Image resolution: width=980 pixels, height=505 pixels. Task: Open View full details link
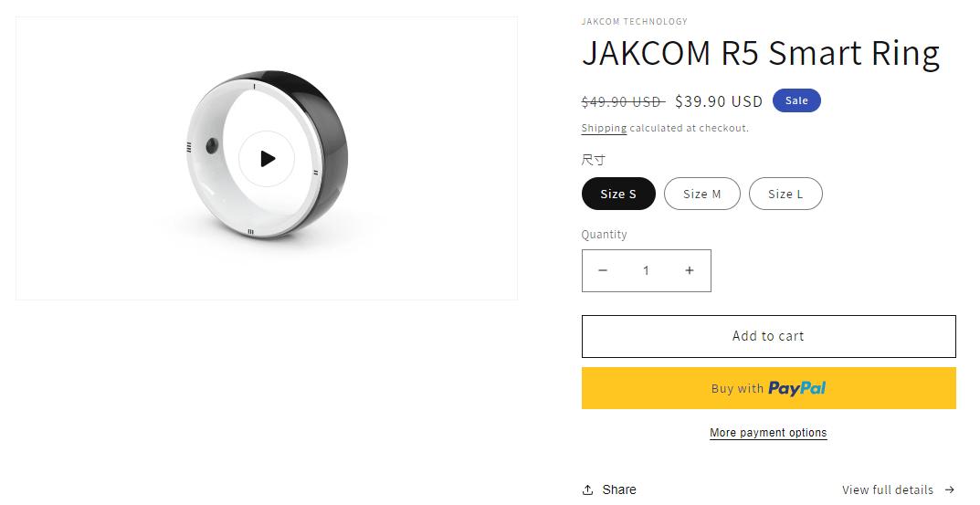[x=887, y=489]
